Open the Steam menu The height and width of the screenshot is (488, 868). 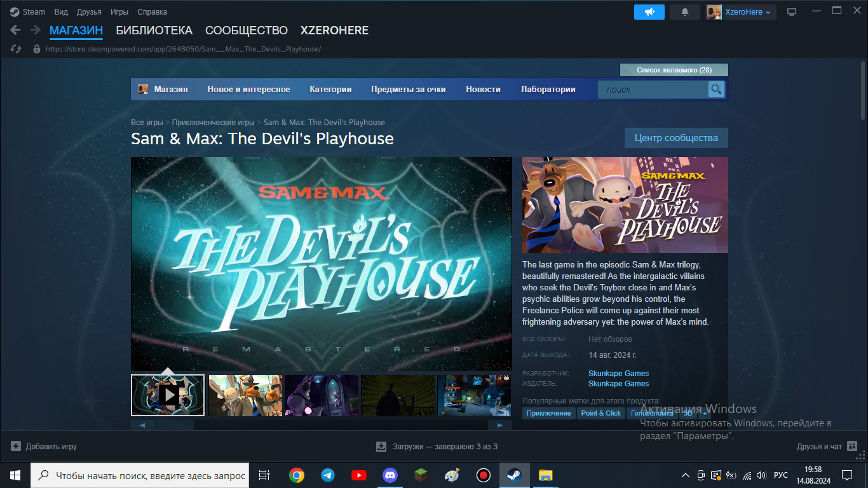click(x=34, y=12)
